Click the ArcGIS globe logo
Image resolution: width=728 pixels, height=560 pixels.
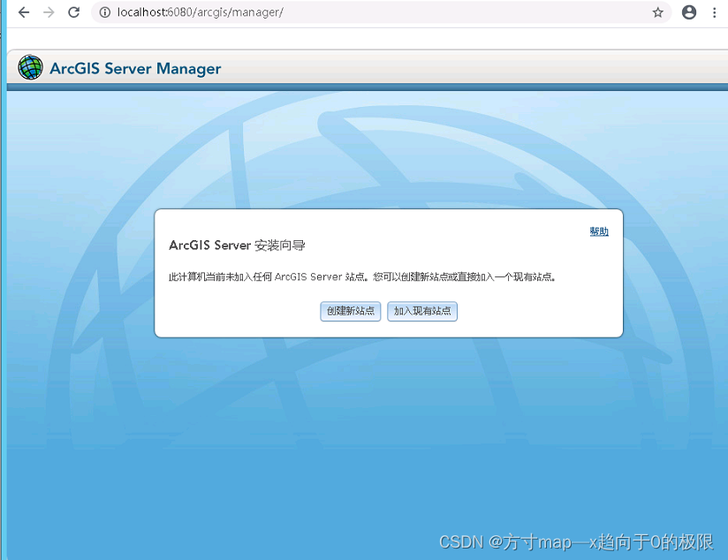click(x=29, y=67)
